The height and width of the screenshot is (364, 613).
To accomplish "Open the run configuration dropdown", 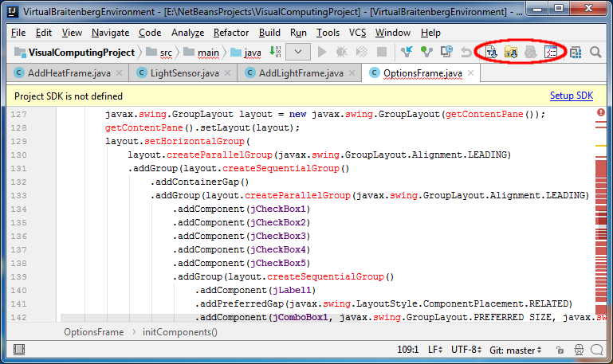I will coord(298,52).
